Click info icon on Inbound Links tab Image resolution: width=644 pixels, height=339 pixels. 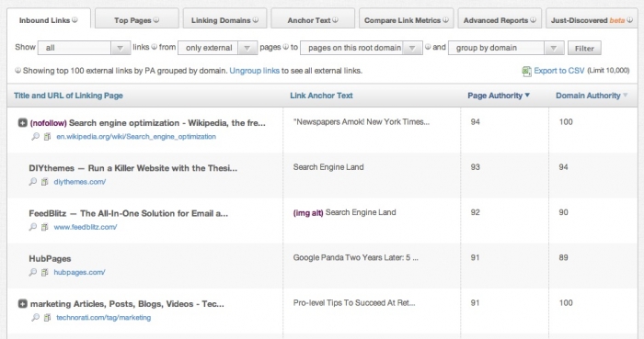tap(75, 19)
